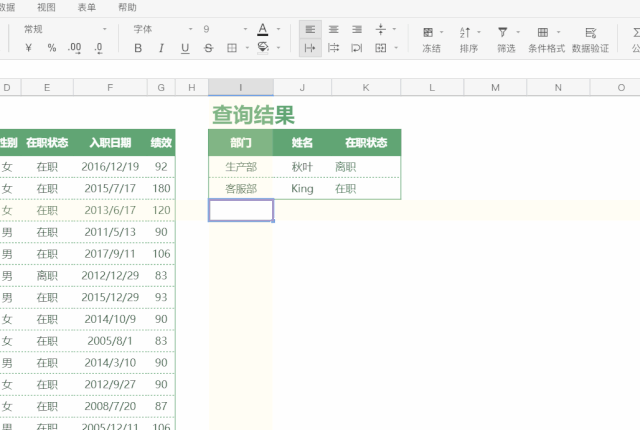Apply the fill color bucket
The height and width of the screenshot is (430, 640).
click(x=263, y=48)
